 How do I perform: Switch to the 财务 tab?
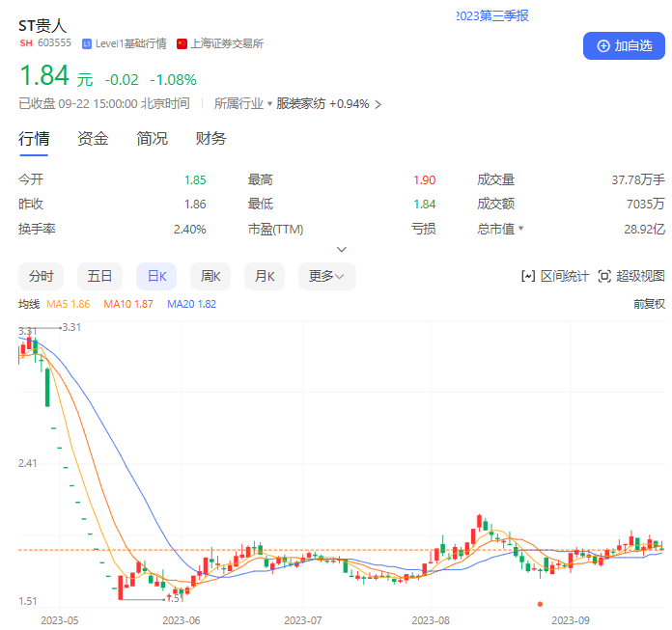tap(210, 139)
